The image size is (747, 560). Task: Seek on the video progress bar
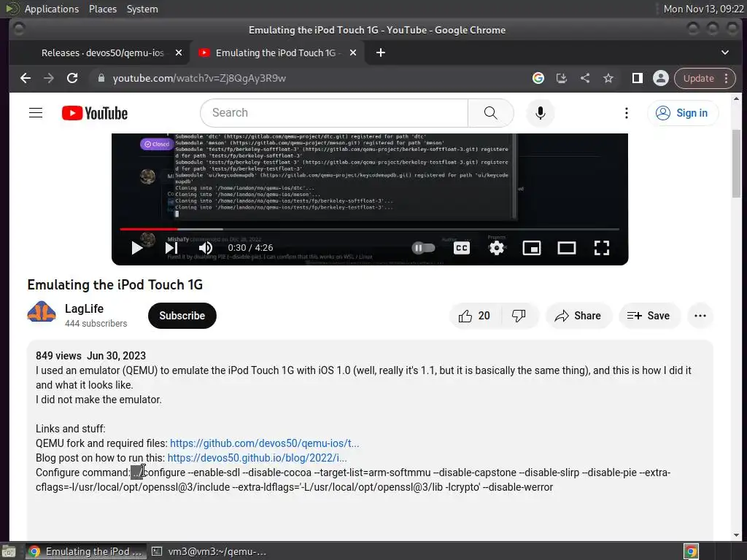coord(369,230)
